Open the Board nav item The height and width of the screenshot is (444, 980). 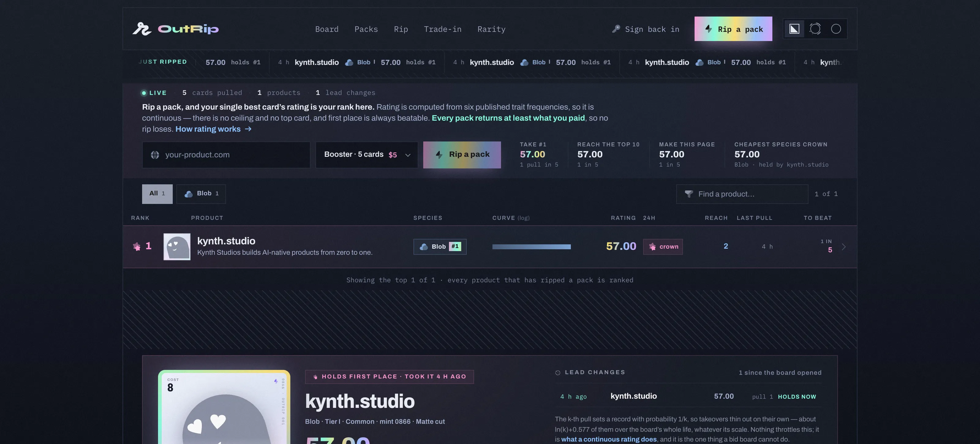pyautogui.click(x=326, y=29)
